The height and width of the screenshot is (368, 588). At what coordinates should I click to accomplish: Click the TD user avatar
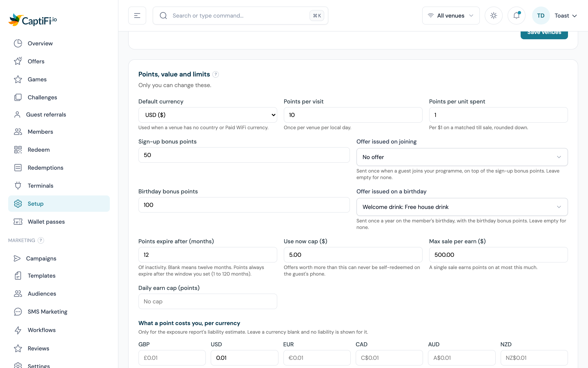click(541, 16)
